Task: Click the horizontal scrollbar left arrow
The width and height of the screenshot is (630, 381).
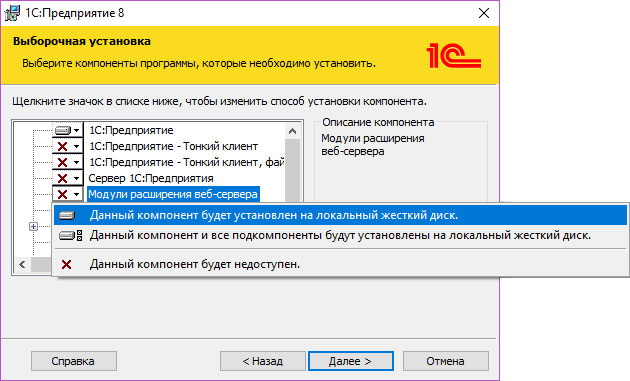Action: pyautogui.click(x=22, y=265)
